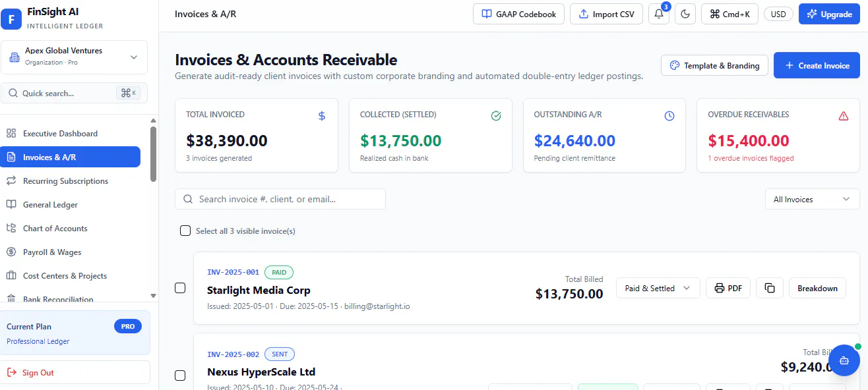This screenshot has height=390, width=868.
Task: Check the Select all 3 visible invoices box
Action: (185, 231)
